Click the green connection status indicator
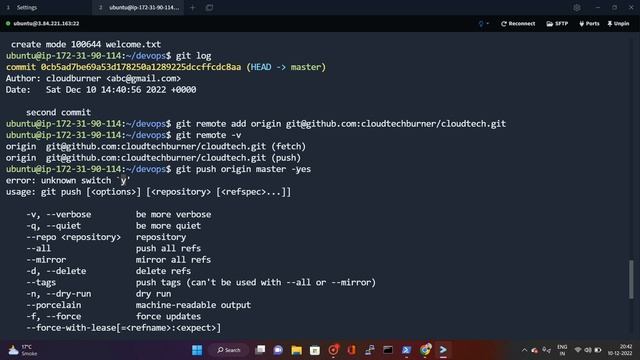 (8, 24)
